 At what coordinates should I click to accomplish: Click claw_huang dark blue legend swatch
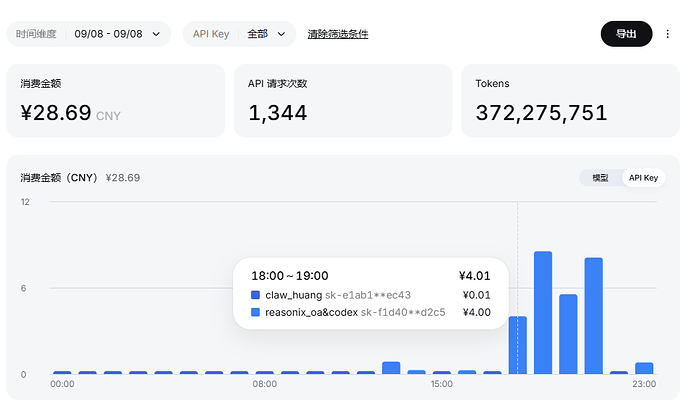255,295
